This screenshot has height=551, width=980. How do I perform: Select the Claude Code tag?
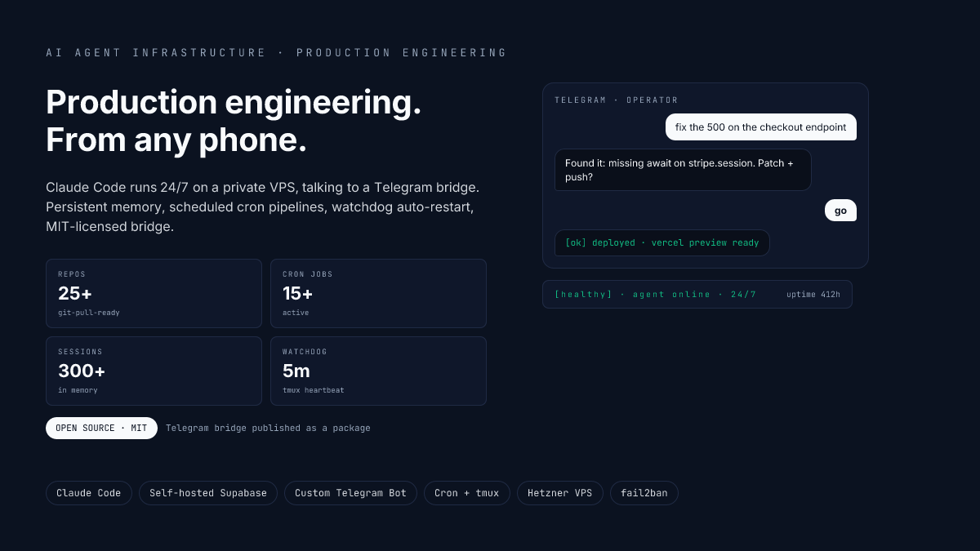tap(89, 493)
